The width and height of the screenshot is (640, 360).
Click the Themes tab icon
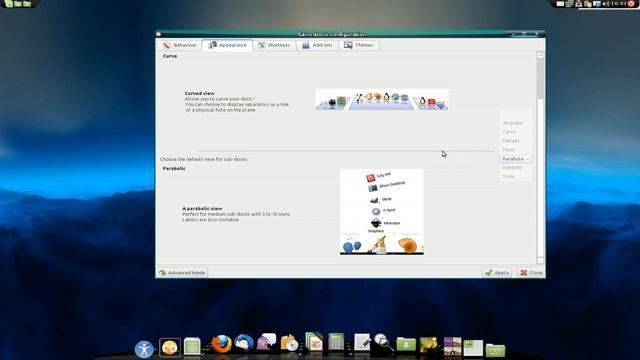348,45
